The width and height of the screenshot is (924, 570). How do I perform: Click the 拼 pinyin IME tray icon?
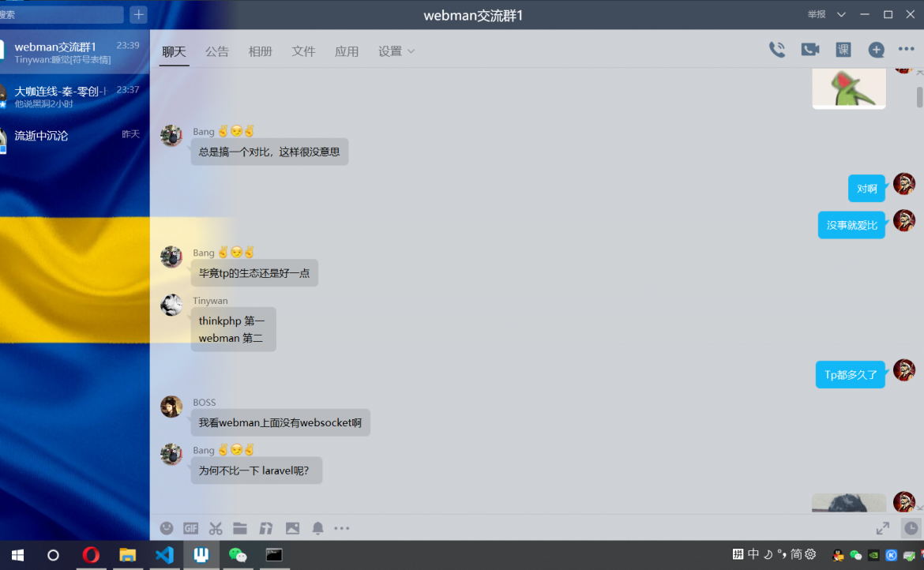[738, 554]
